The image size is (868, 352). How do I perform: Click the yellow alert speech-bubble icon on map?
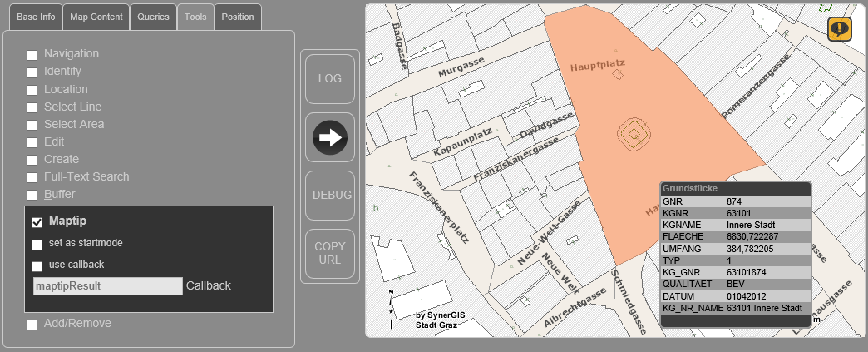click(x=840, y=29)
